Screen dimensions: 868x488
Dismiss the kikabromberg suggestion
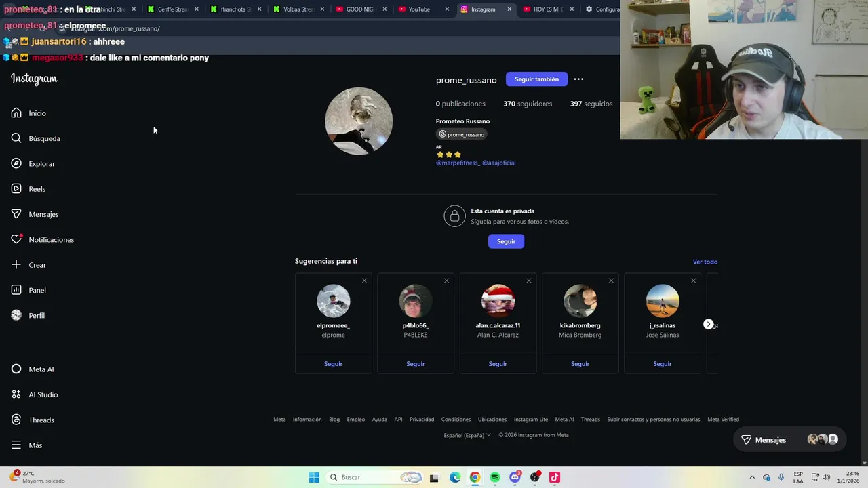611,281
